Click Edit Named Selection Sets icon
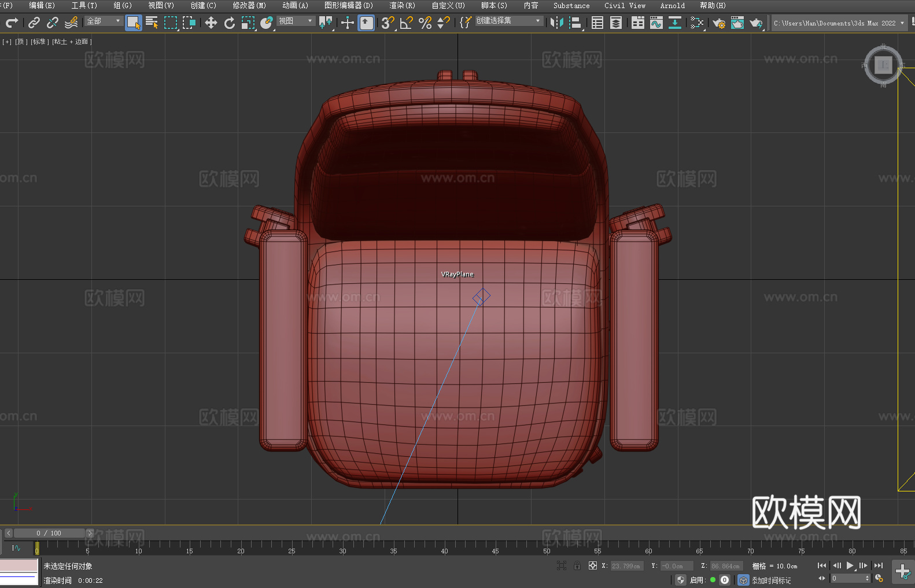 [465, 23]
